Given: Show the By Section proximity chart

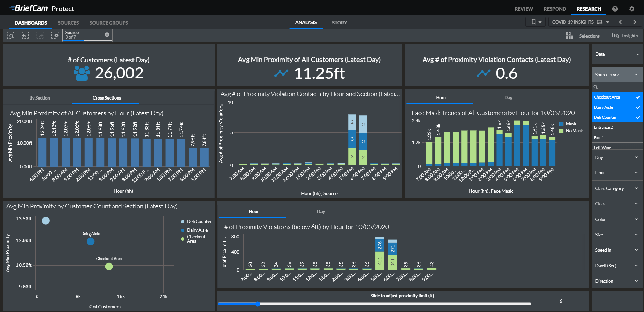Looking at the screenshot, I should pyautogui.click(x=39, y=98).
